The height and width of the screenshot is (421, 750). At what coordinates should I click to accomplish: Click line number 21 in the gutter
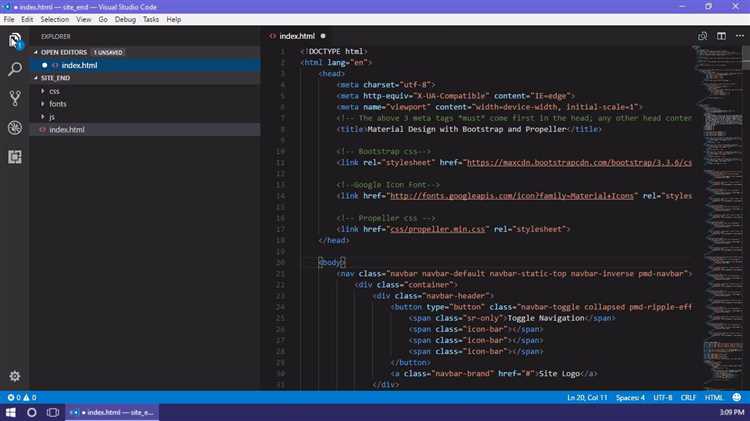coord(280,274)
